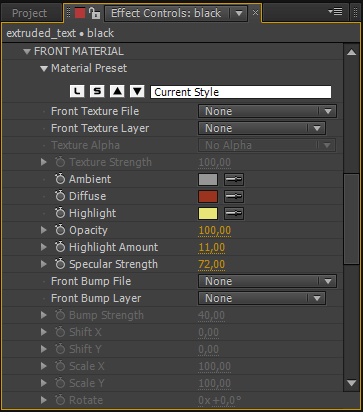Click the extruded_text • black header
Viewport: 363px width, 412px height.
[x=60, y=33]
